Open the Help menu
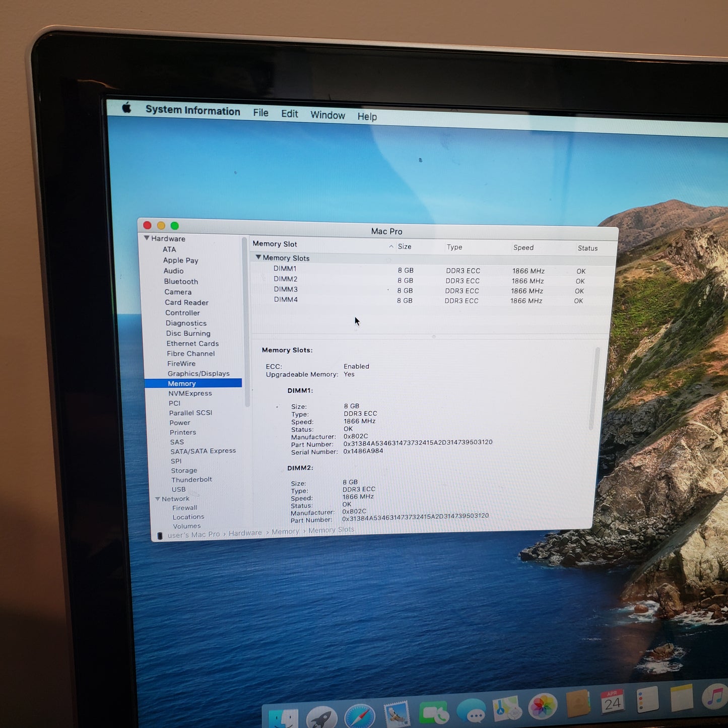The width and height of the screenshot is (728, 728). [x=367, y=116]
